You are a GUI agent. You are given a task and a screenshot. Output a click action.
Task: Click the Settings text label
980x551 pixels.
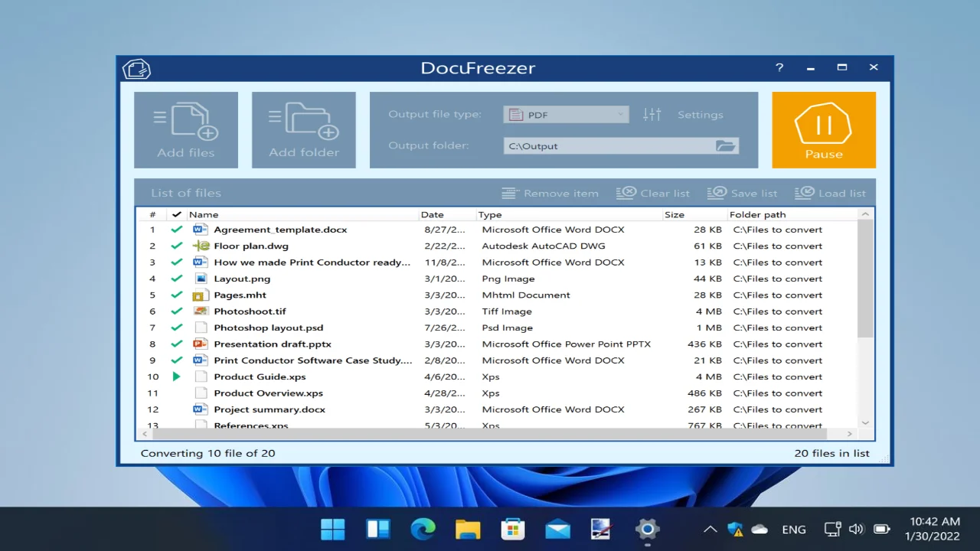pyautogui.click(x=700, y=115)
